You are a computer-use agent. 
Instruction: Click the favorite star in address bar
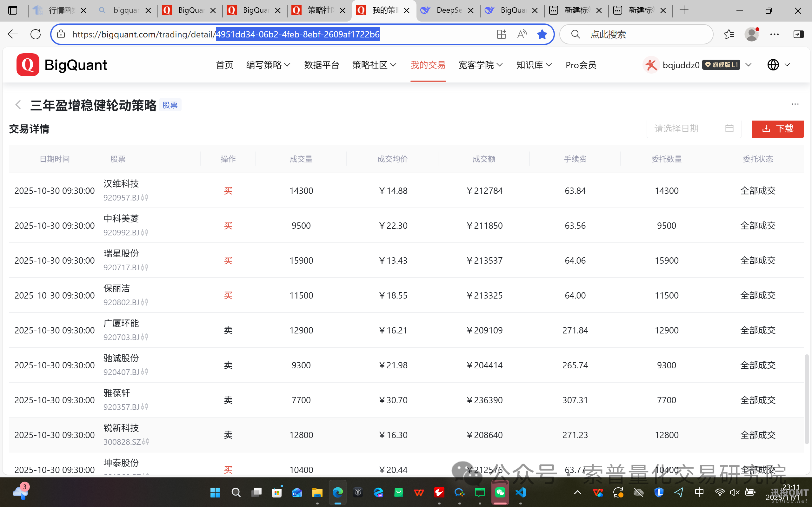click(x=542, y=34)
